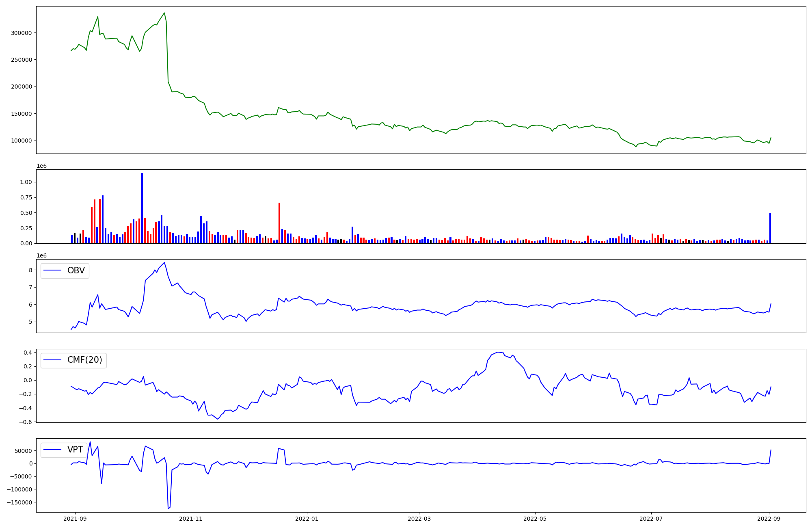Click the -150000 tick on the VPT axis
The image size is (812, 528).
(x=19, y=502)
